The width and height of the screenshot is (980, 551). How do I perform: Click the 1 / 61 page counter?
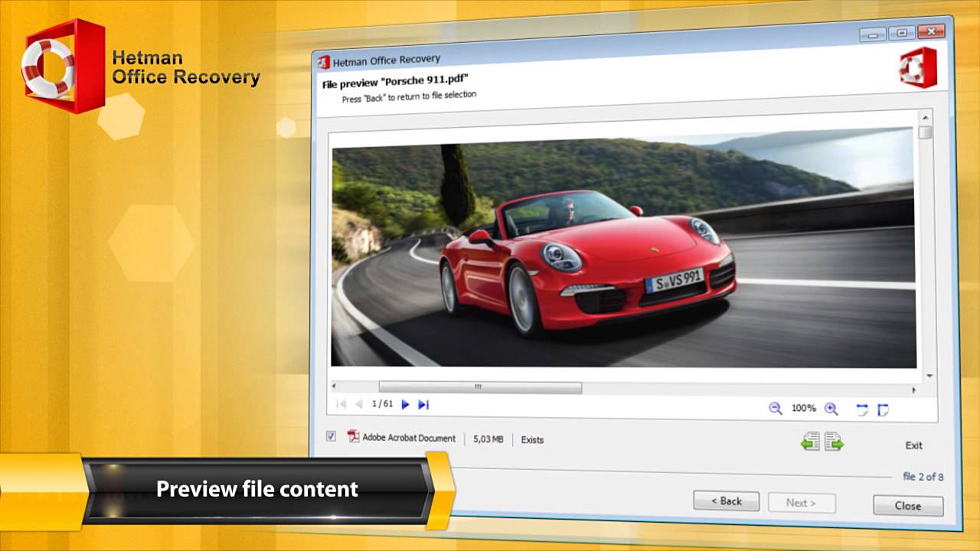click(382, 403)
